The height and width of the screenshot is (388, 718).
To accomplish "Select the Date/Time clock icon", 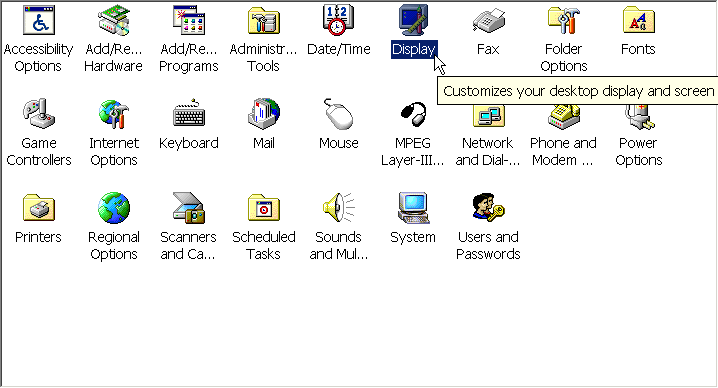I will coord(338,20).
